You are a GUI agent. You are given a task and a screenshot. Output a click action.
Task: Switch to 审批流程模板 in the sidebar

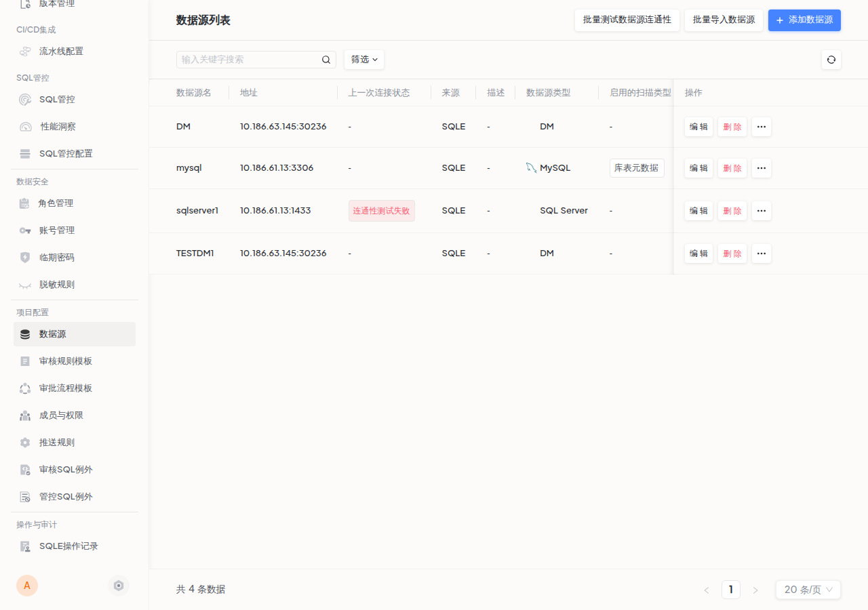click(25, 388)
